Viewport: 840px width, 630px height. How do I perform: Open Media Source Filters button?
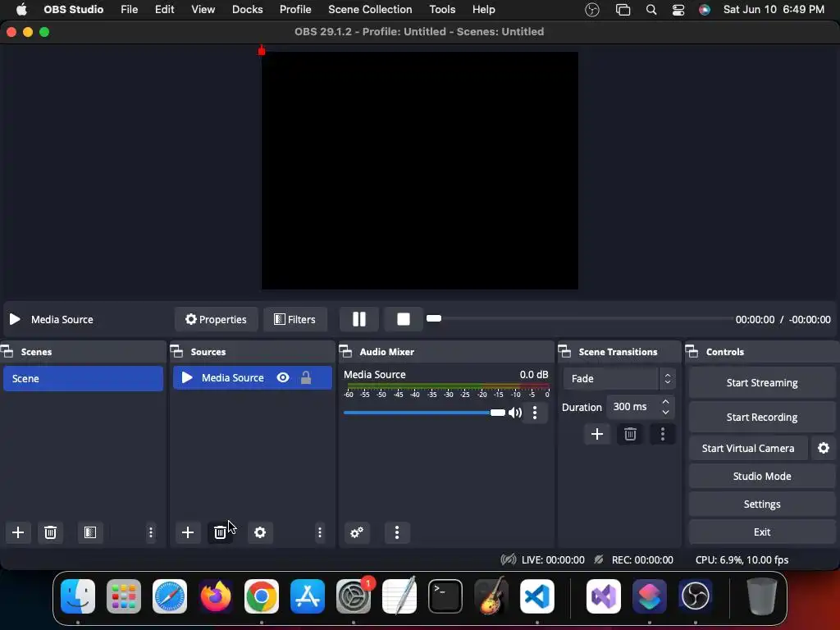(x=294, y=319)
